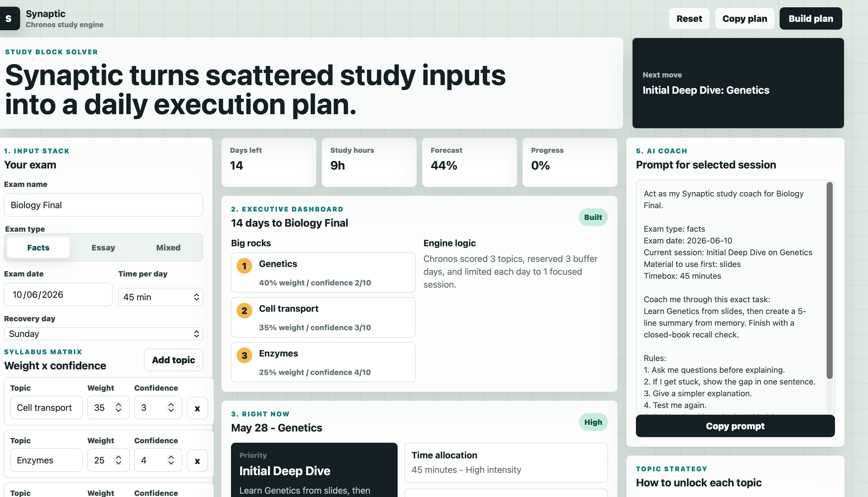Click the Genetics rank 1 badge
The image size is (868, 497).
[244, 266]
